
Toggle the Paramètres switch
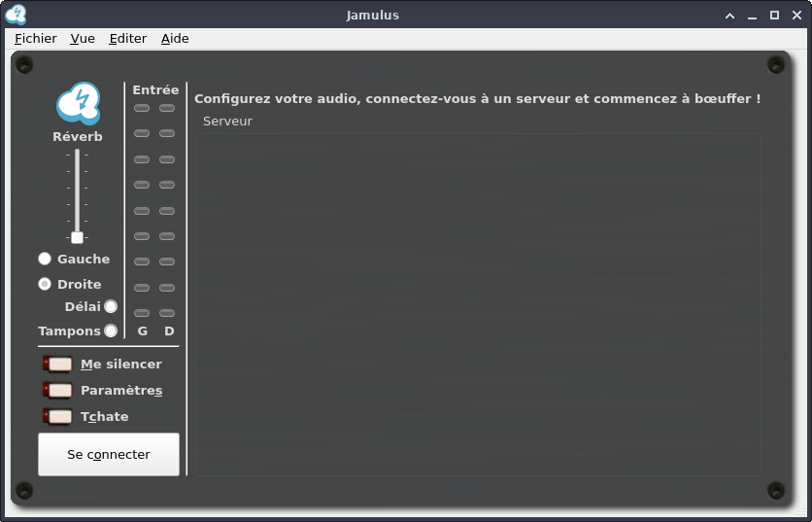tap(57, 391)
